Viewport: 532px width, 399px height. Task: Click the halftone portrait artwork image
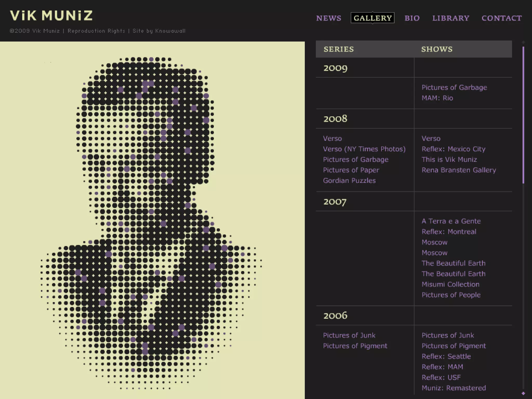152,220
